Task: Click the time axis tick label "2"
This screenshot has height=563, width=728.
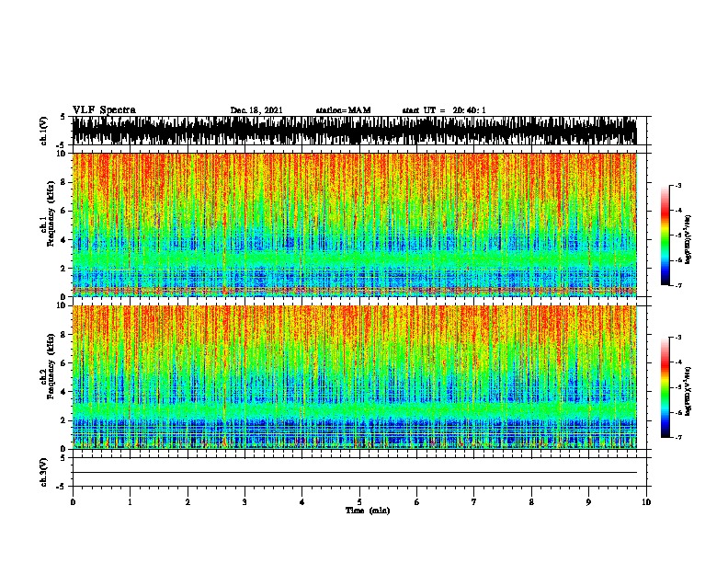Action: [x=188, y=502]
